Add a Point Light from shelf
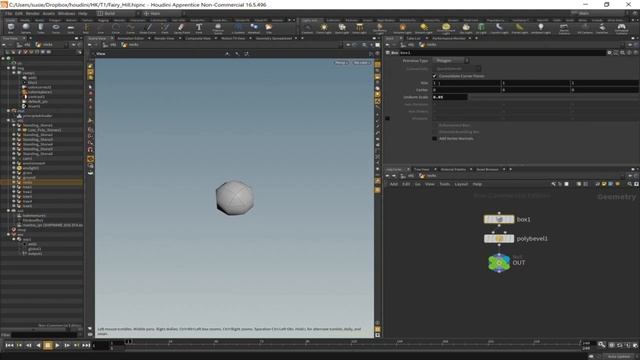 click(324, 29)
